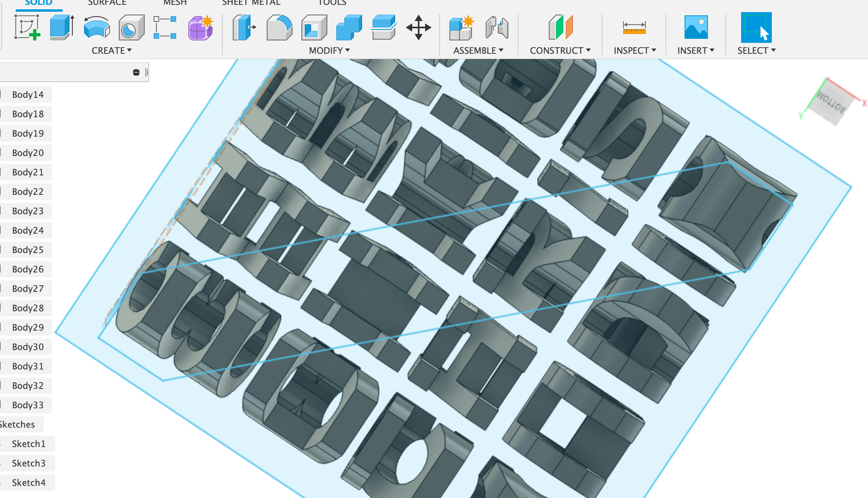This screenshot has width=868, height=498.
Task: Choose the Shell tool
Action: pos(314,27)
